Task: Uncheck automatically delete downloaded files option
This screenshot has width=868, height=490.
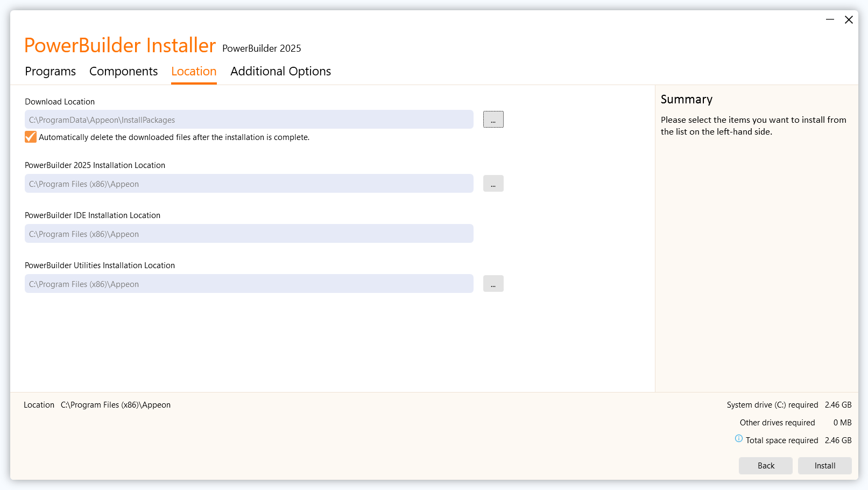Action: coord(31,137)
